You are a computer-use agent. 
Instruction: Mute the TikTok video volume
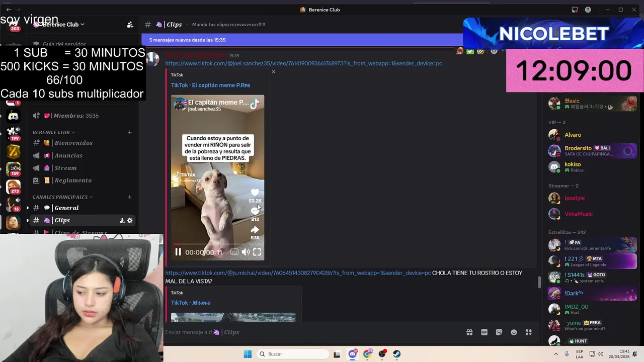point(246,252)
